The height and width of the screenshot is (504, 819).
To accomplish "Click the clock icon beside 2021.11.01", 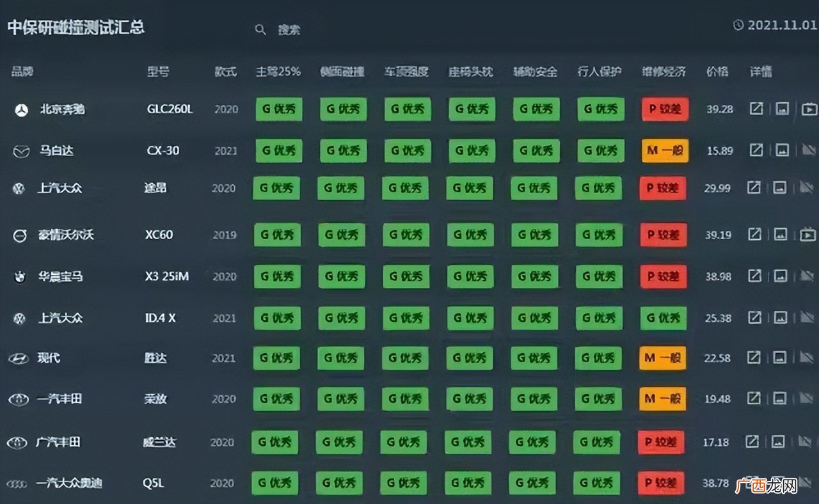I will 738,25.
